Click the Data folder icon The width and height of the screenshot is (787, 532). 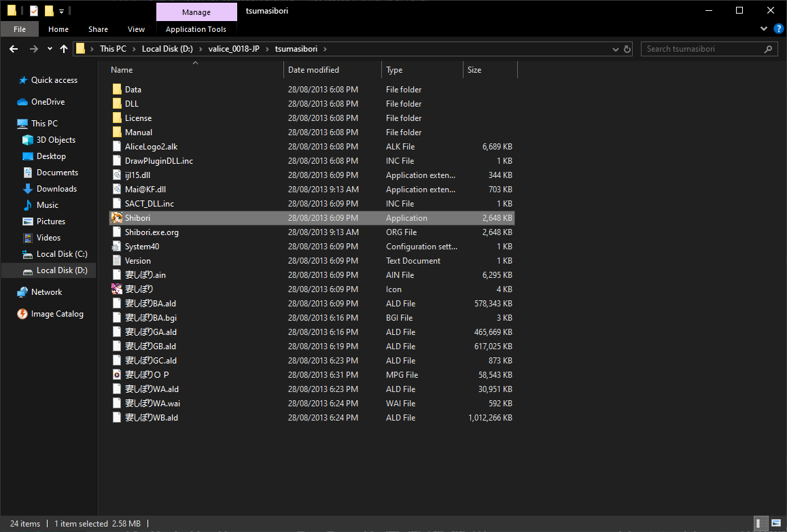point(117,89)
